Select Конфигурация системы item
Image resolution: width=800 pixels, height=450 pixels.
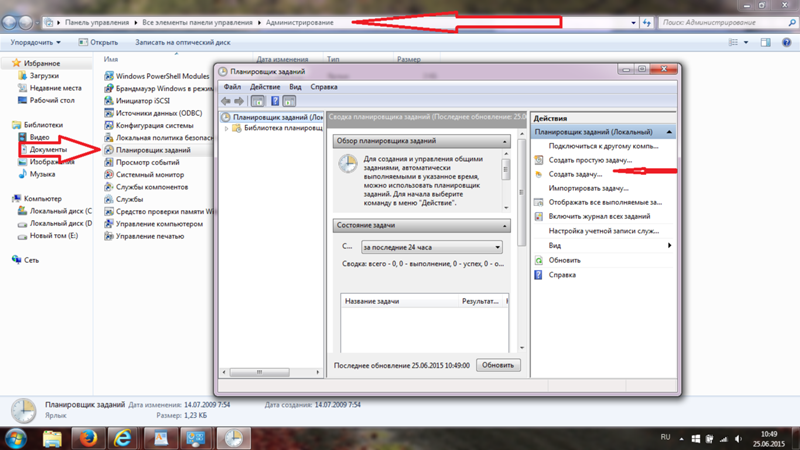click(149, 125)
